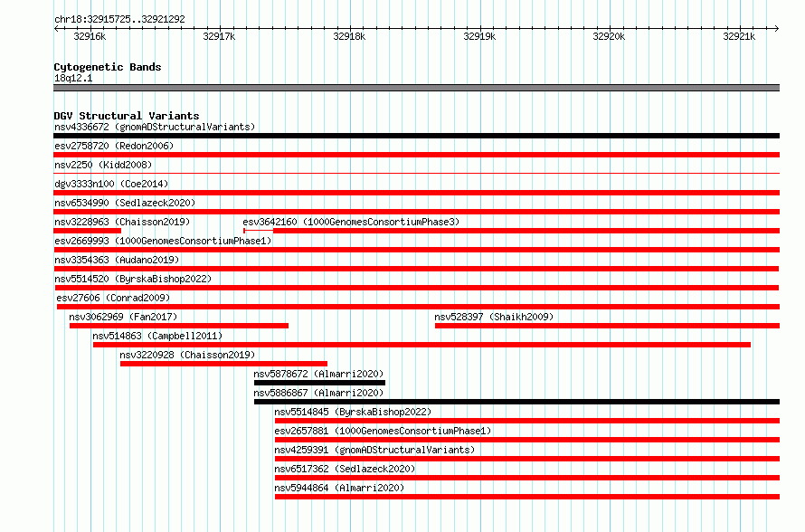805x532 pixels.
Task: Click the nsv3220928 (Chaisson2019) label
Action: (x=187, y=355)
